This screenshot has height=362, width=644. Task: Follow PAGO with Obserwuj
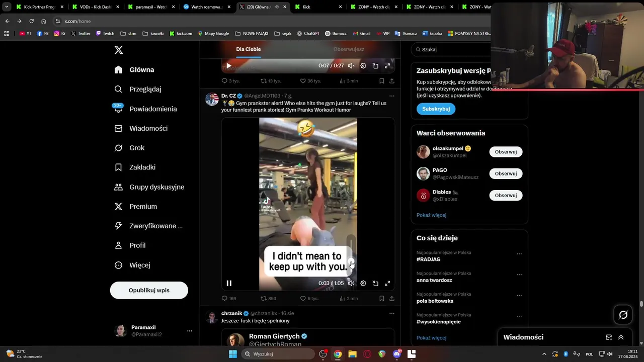(x=506, y=173)
